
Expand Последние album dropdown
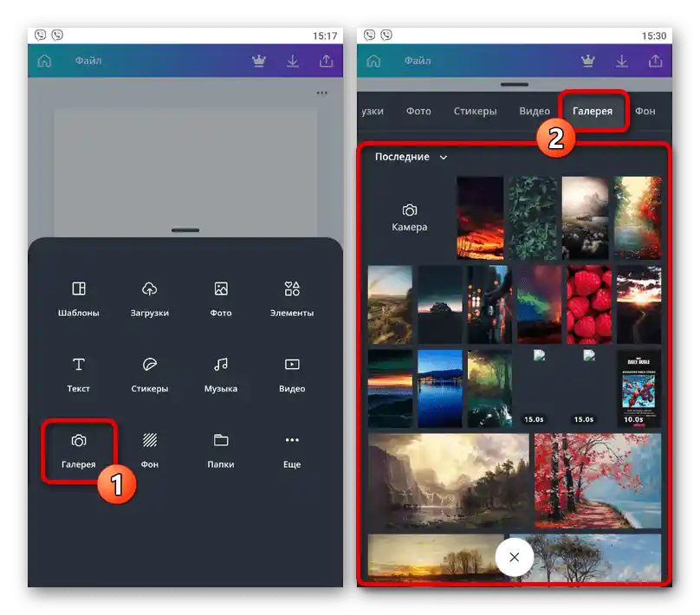(412, 157)
